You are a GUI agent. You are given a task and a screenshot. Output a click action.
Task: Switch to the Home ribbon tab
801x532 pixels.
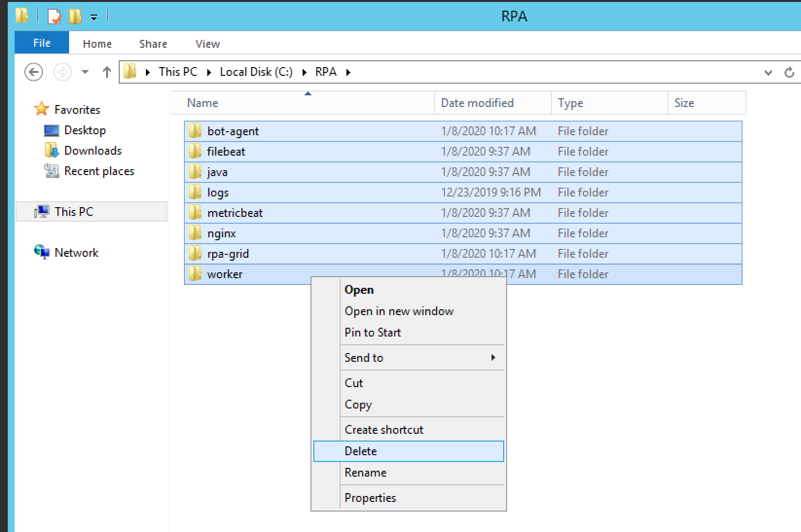(x=97, y=44)
